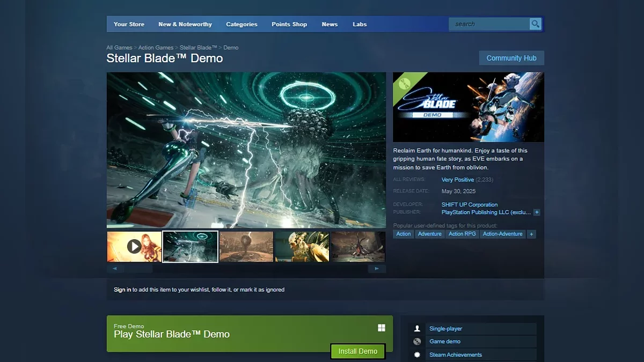
Task: Open the Community Hub
Action: 511,58
